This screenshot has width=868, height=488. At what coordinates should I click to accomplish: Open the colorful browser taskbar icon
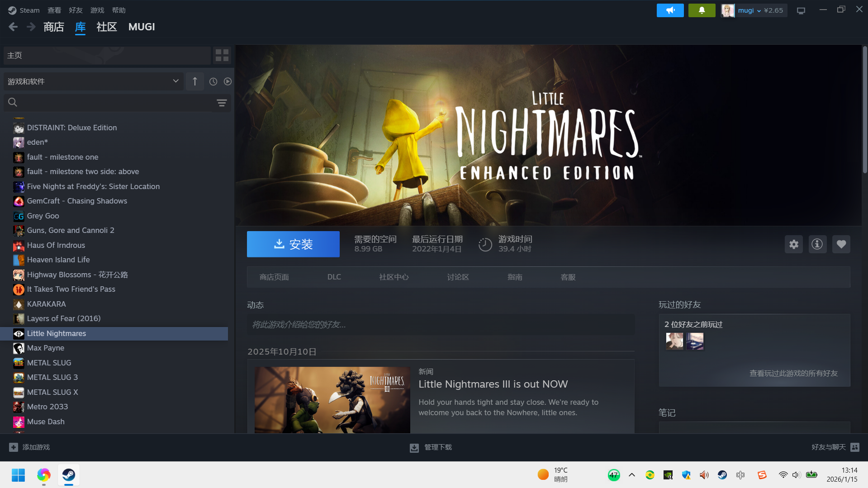point(43,475)
